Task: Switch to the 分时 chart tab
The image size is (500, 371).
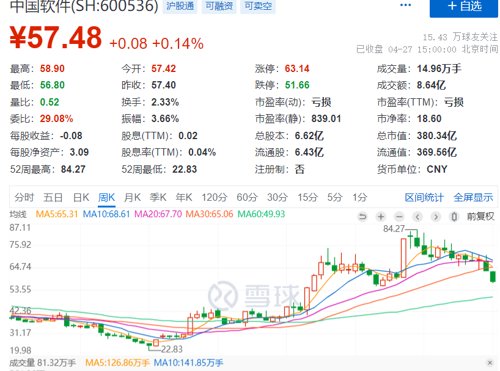Action: [24, 197]
